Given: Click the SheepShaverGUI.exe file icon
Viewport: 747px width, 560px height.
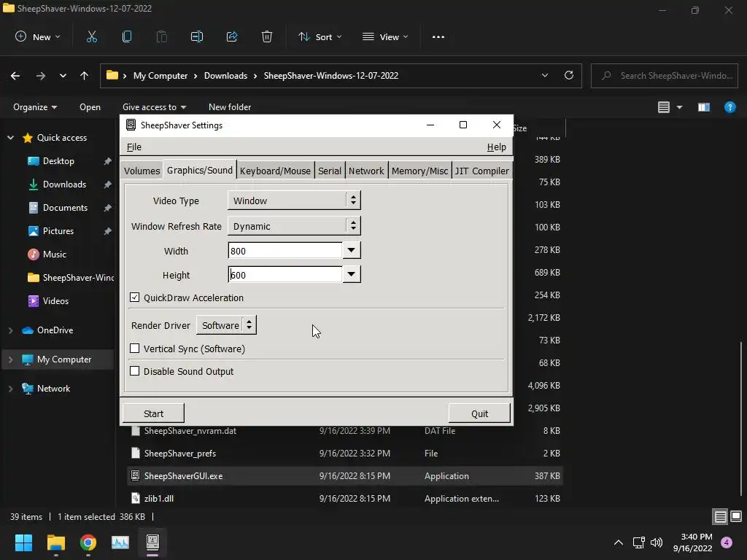Looking at the screenshot, I should [x=135, y=475].
